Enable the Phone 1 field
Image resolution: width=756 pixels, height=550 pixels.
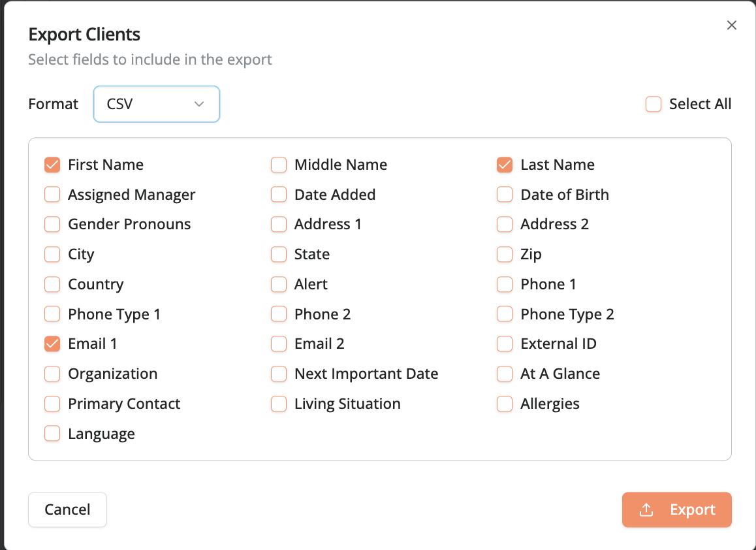505,284
